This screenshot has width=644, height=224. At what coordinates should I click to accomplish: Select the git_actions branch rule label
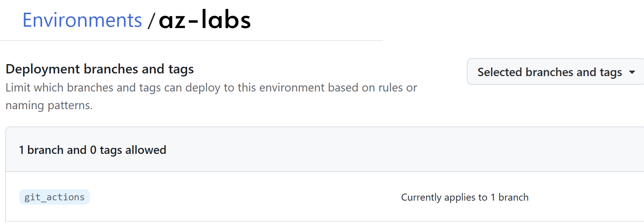click(x=54, y=197)
